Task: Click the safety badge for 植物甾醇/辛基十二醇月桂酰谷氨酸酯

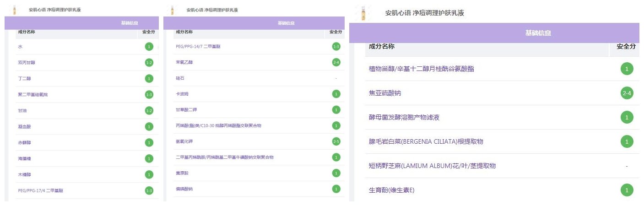Action: 627,69
